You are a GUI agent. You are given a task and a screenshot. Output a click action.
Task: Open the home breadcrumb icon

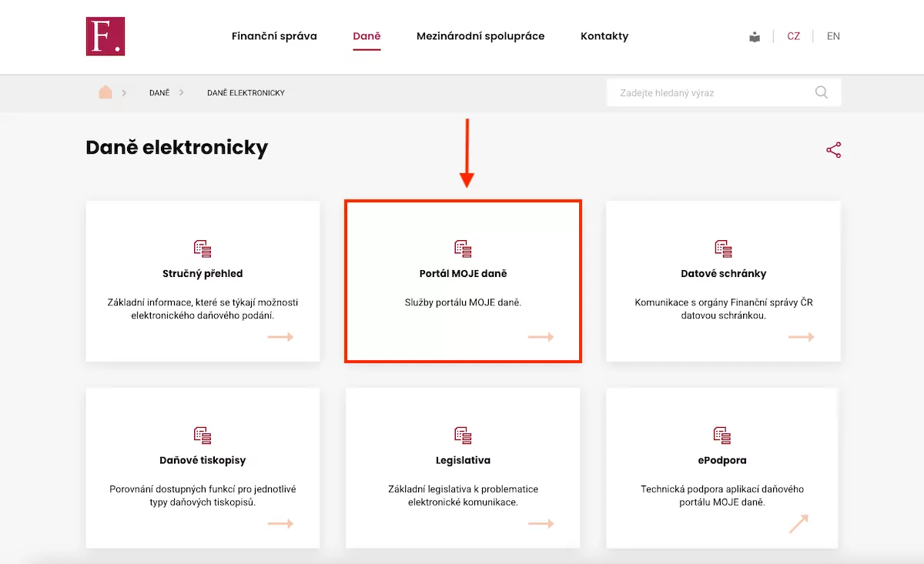coord(105,92)
